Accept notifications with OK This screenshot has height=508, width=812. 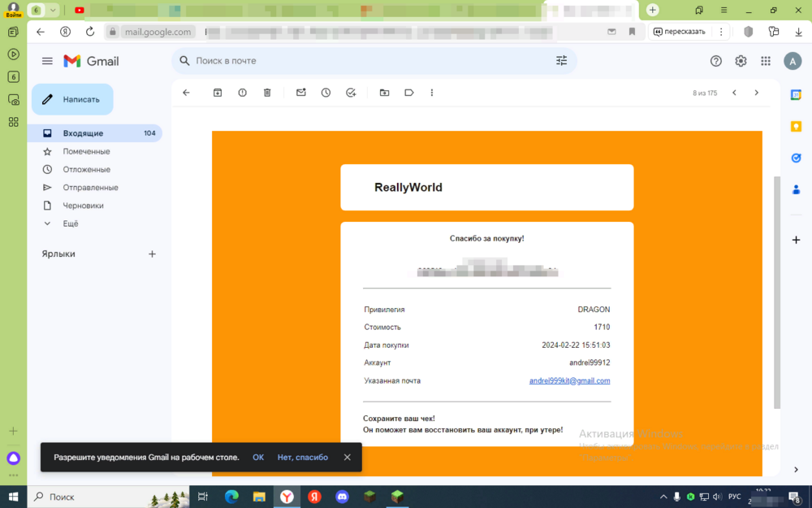258,457
